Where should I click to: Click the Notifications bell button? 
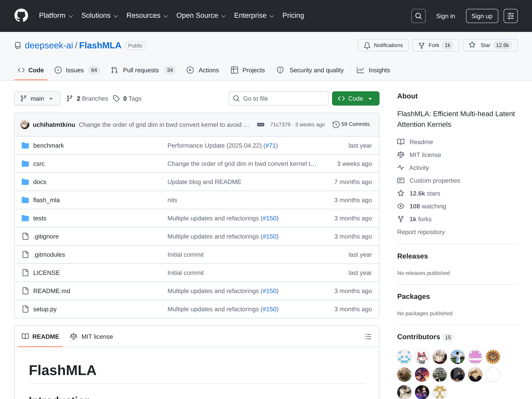click(x=383, y=45)
